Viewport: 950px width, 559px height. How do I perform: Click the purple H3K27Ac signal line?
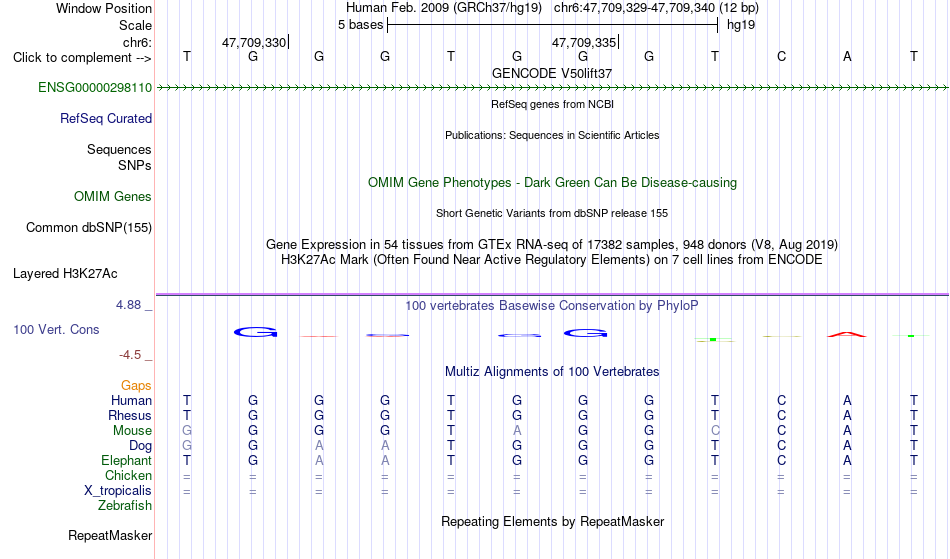[552, 295]
